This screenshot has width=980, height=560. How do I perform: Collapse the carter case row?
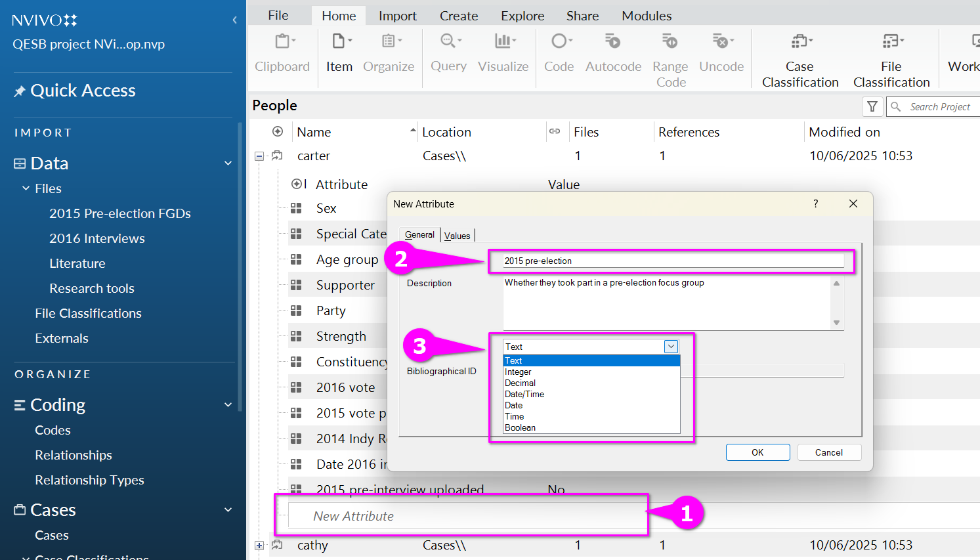[x=259, y=156]
